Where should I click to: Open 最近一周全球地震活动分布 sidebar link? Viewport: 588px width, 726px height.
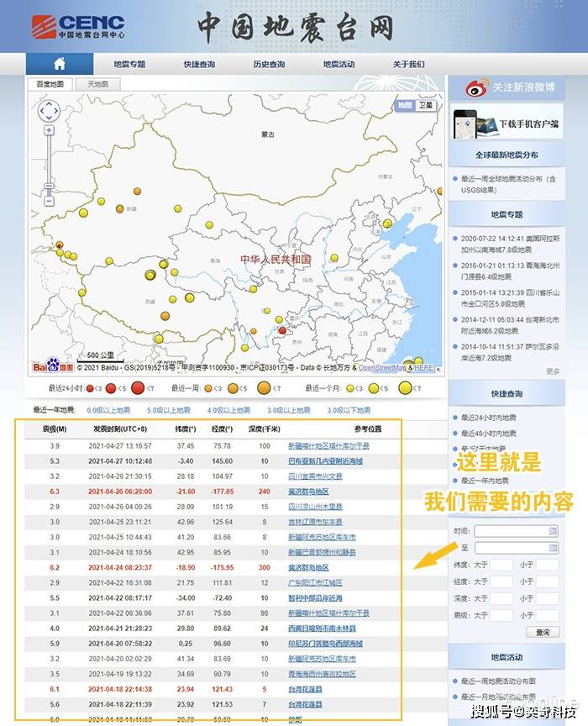[x=508, y=184]
